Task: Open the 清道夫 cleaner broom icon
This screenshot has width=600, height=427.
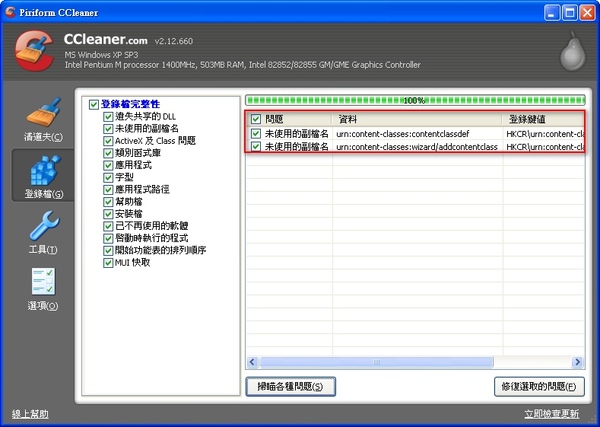Action: point(43,112)
